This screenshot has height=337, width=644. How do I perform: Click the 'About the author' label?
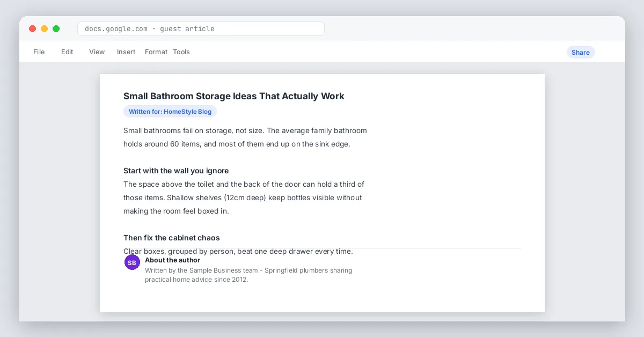(172, 260)
